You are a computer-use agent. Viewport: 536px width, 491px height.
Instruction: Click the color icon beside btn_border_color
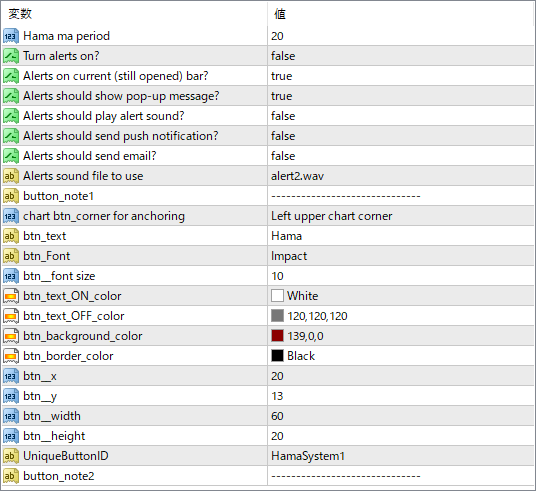coord(11,356)
